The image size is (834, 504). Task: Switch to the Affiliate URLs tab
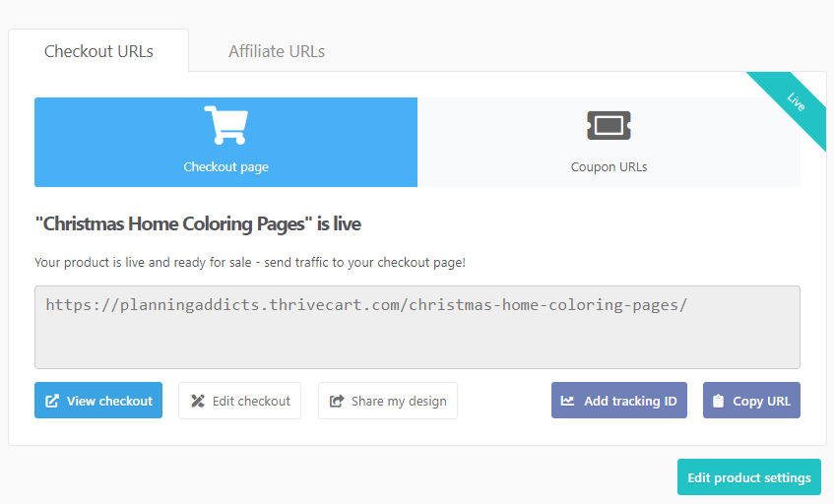(x=277, y=51)
